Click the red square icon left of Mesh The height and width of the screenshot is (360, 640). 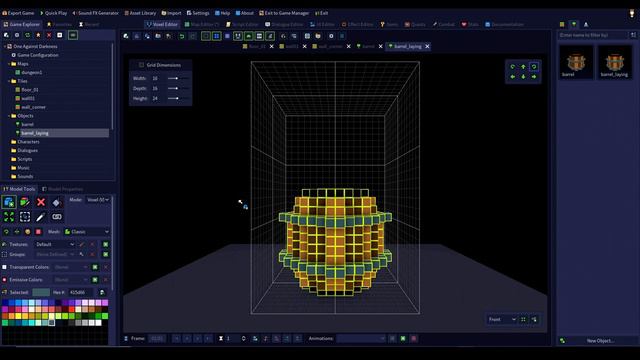point(38,232)
